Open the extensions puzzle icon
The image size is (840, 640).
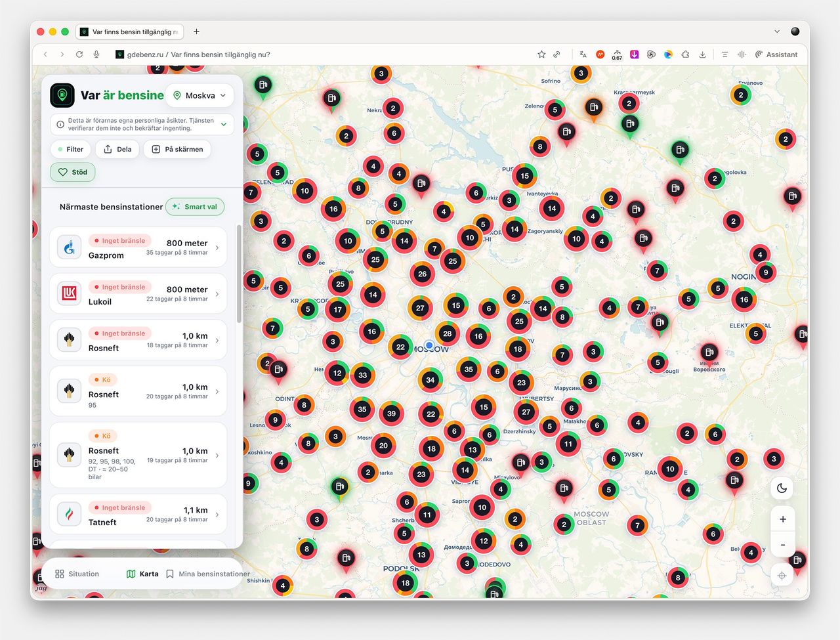685,54
